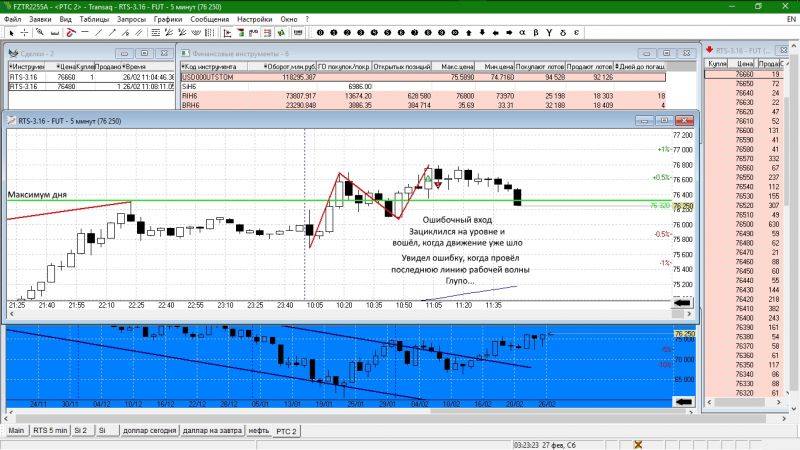Screen dimensions: 800x450
Task: Choose the red eraser drawing tool
Action: [x=71, y=33]
